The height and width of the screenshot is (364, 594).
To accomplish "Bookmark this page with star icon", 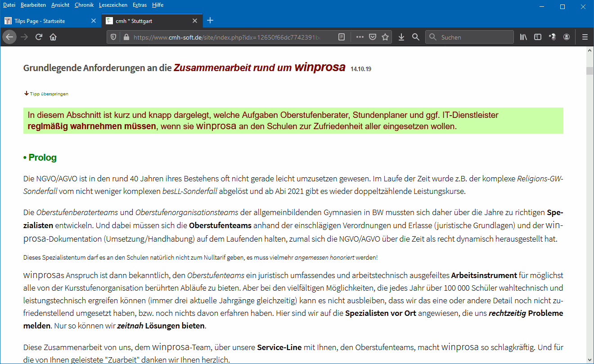I will (385, 37).
